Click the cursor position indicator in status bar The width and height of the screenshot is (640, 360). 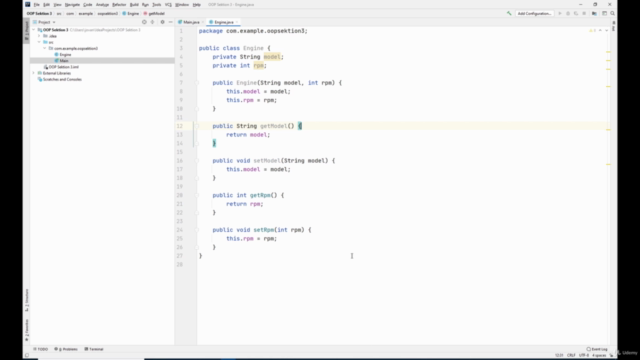pyautogui.click(x=559, y=355)
